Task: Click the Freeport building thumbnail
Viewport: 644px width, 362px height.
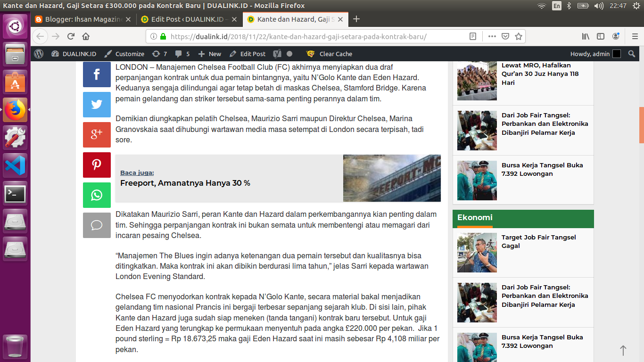Action: pyautogui.click(x=392, y=178)
